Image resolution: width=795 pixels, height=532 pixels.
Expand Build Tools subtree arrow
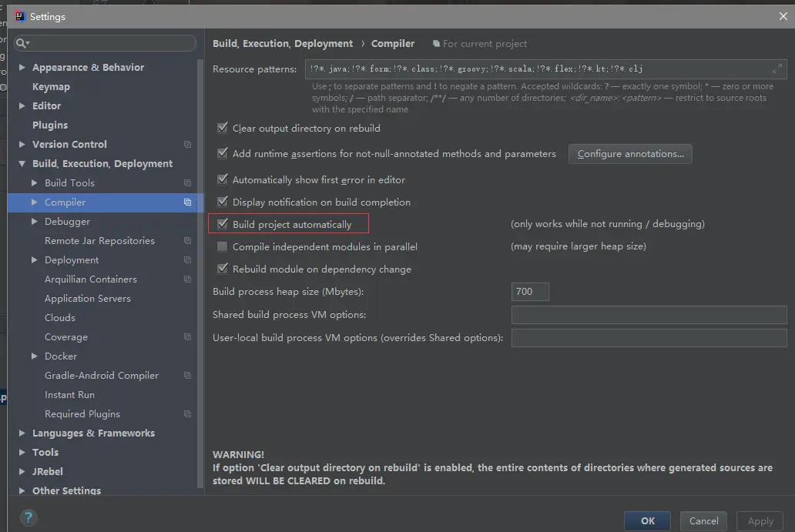pyautogui.click(x=34, y=182)
